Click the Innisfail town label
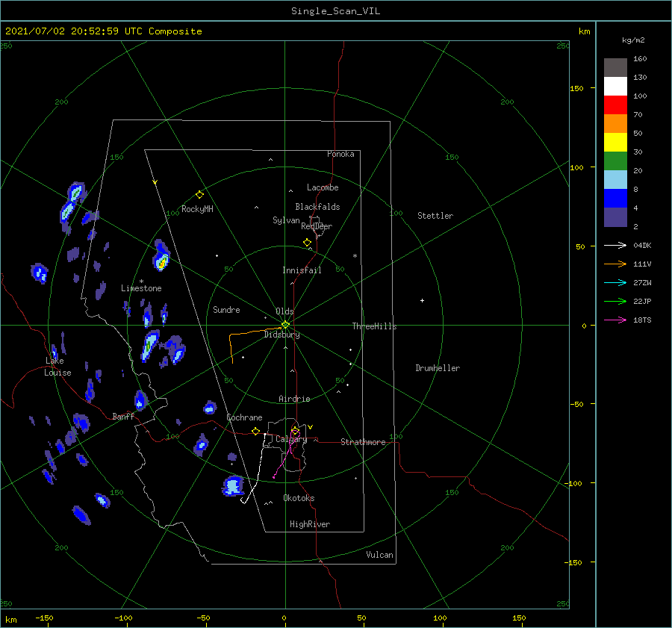This screenshot has height=628, width=672. (x=302, y=270)
